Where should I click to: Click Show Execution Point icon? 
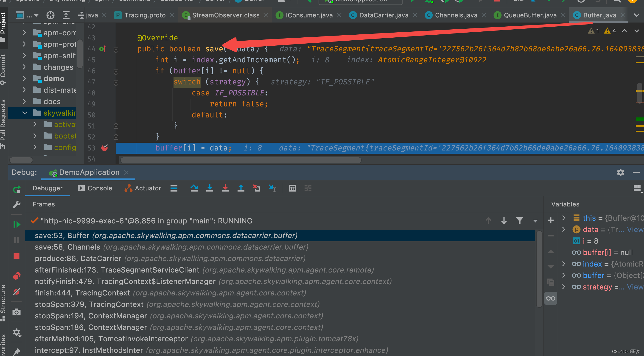coord(174,188)
